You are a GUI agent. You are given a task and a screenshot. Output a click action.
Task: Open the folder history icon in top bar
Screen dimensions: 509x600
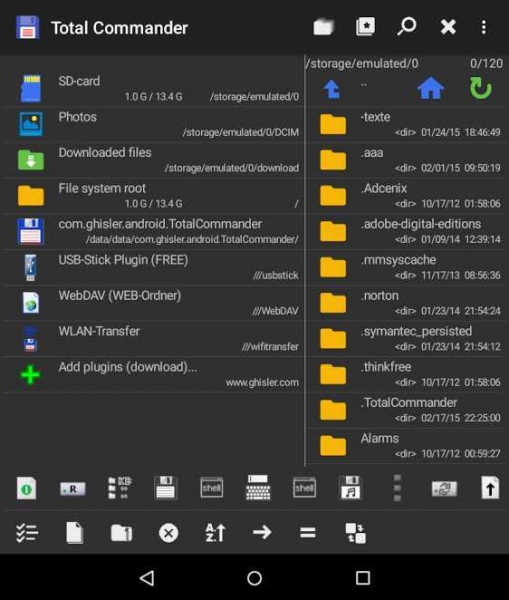(x=323, y=27)
